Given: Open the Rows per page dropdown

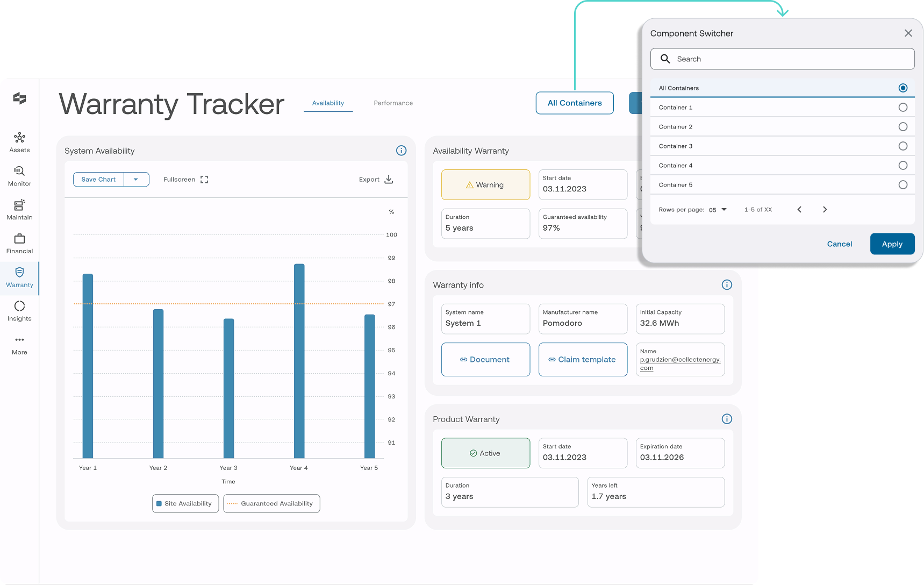Looking at the screenshot, I should tap(718, 210).
